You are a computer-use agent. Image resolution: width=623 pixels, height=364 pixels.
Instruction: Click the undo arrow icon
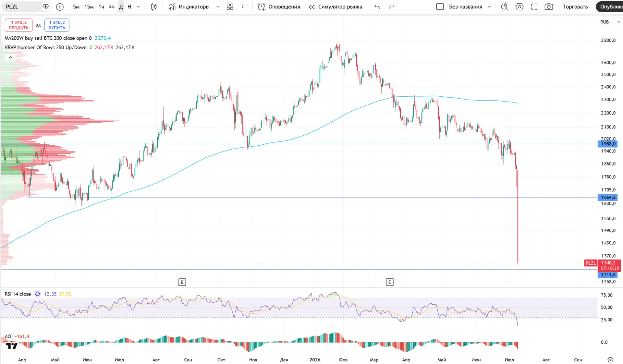tap(377, 6)
